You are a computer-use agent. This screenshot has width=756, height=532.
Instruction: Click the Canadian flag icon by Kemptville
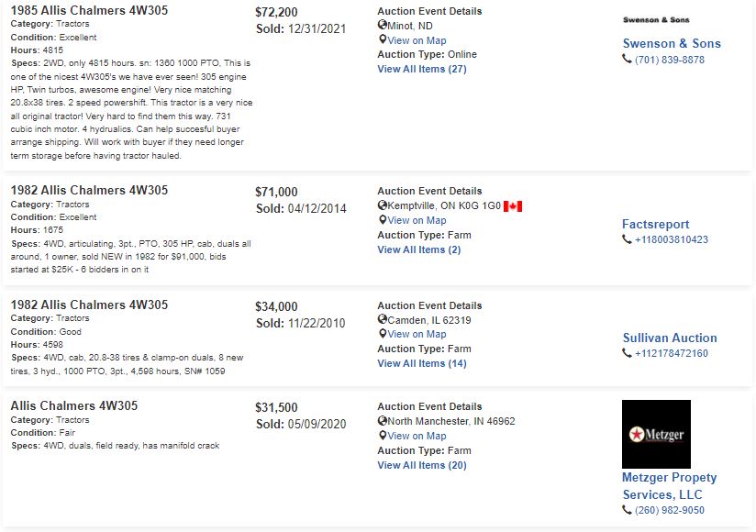pyautogui.click(x=513, y=206)
